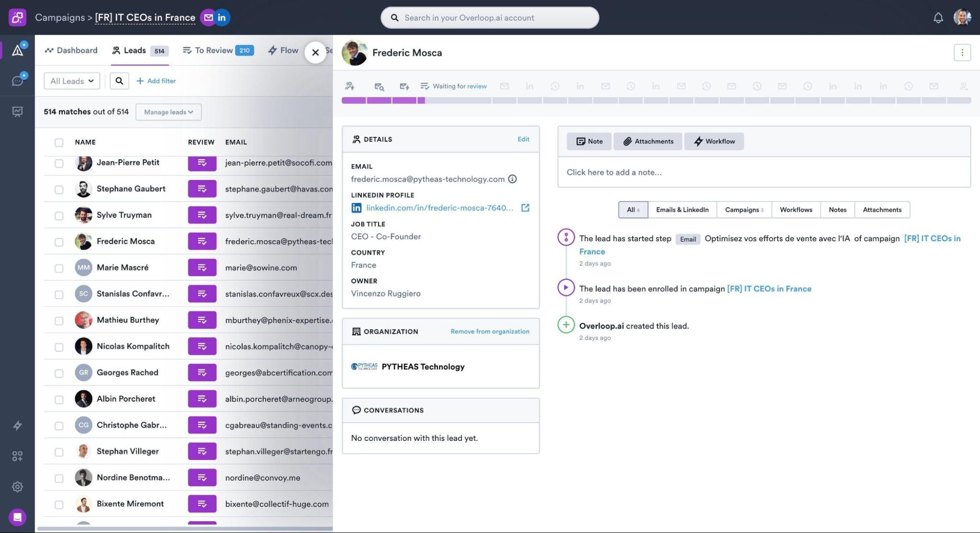Click the leads search magnifier button

pos(119,81)
